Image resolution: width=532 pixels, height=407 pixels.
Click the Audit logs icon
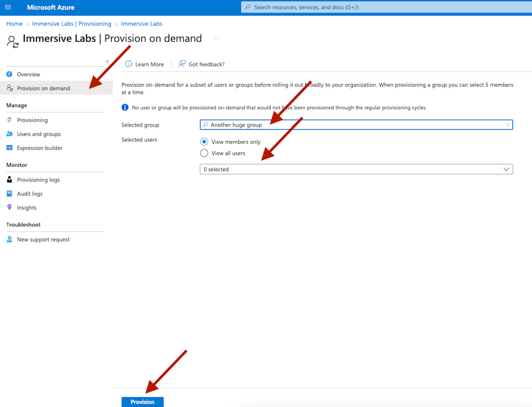[9, 194]
